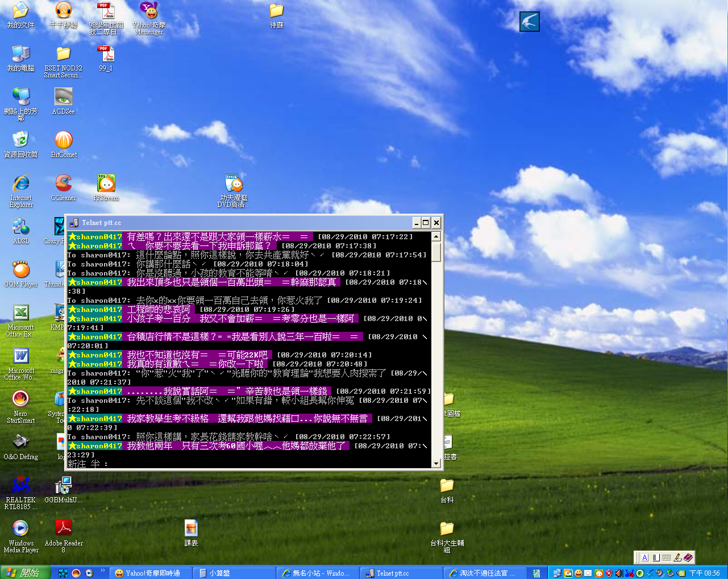Image resolution: width=728 pixels, height=579 pixels.
Task: Open the 淘汰不適任法官 taskbar window
Action: coord(486,573)
